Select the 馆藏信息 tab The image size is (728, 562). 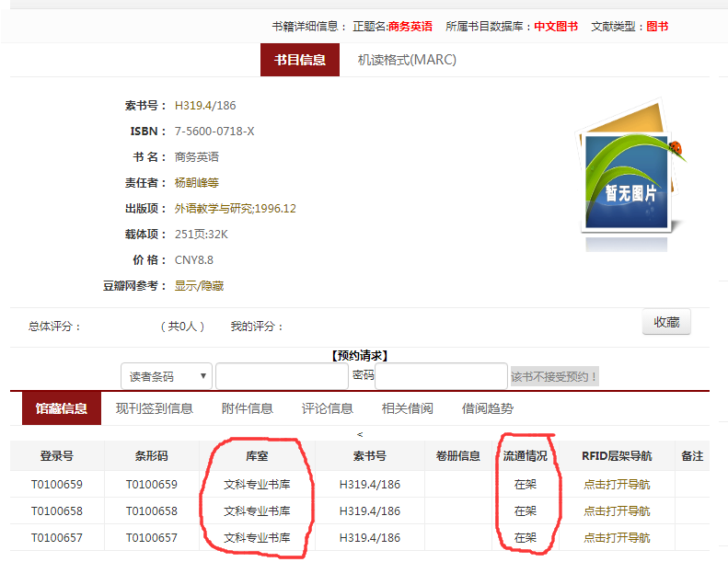click(x=62, y=408)
